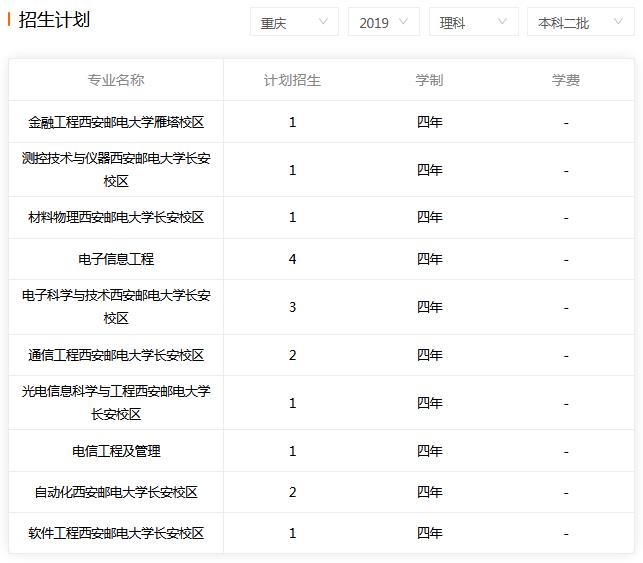Click the 学费 column header

566,80
